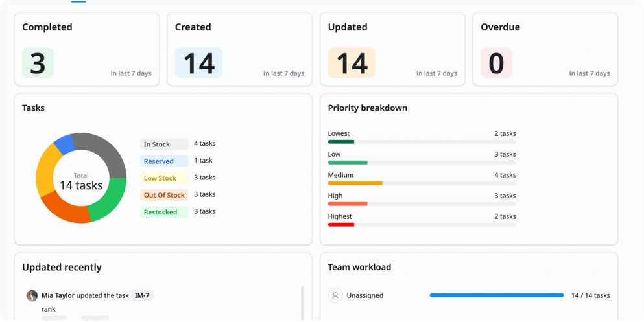The image size is (644, 322).
Task: Click 'Total 14 tasks' in donut center
Action: tap(81, 181)
